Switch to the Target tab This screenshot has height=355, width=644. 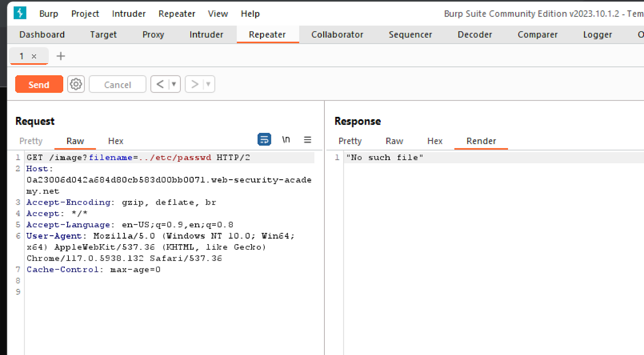(103, 35)
